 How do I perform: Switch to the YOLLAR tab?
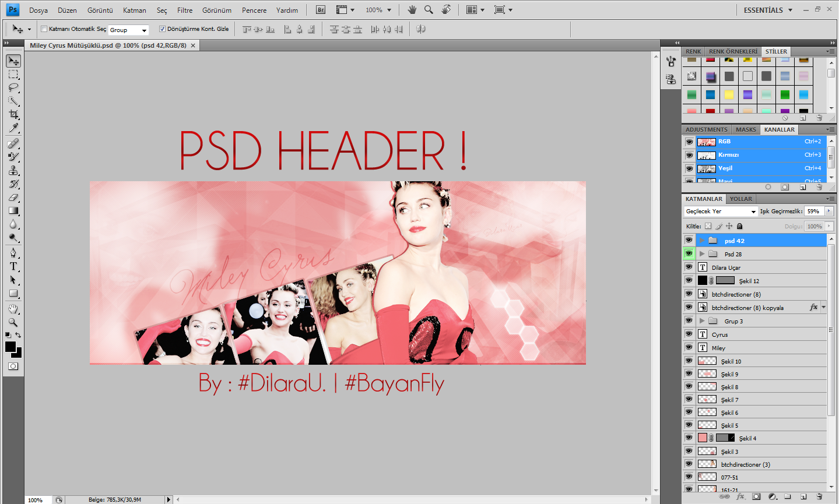741,199
